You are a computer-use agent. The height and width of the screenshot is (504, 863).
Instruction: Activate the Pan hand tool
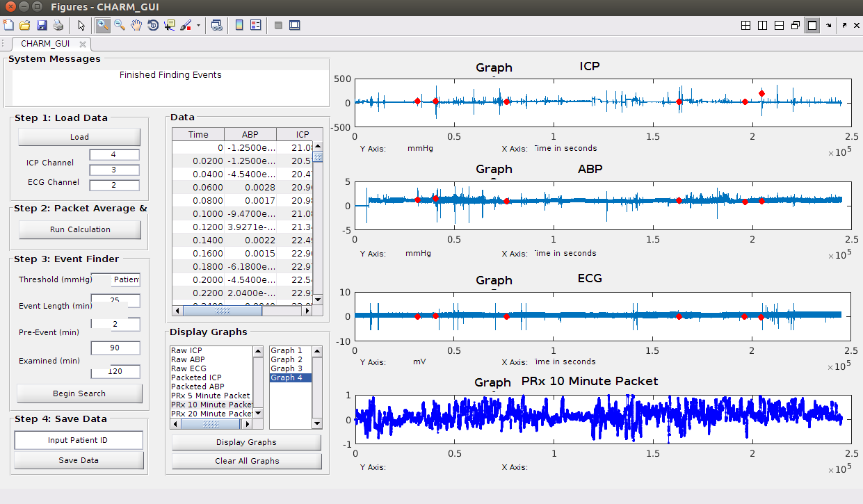click(x=136, y=26)
